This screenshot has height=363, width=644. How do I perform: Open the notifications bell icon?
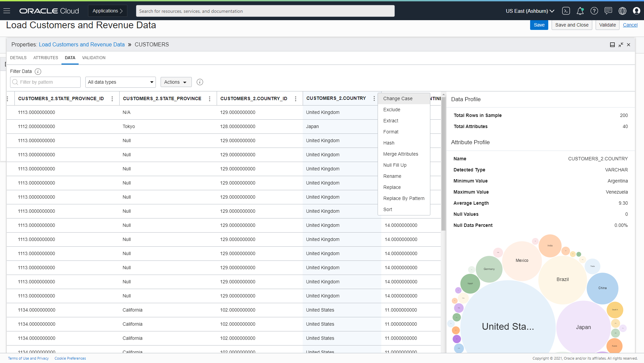pyautogui.click(x=580, y=11)
